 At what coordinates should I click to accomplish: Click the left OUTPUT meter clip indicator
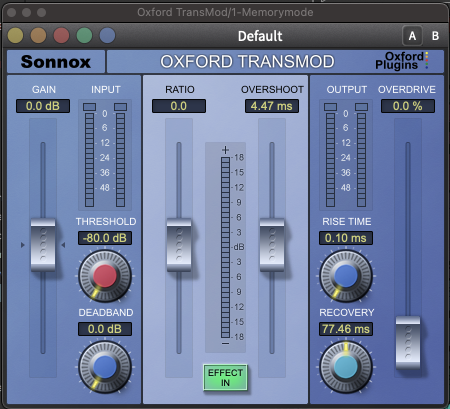pos(330,107)
